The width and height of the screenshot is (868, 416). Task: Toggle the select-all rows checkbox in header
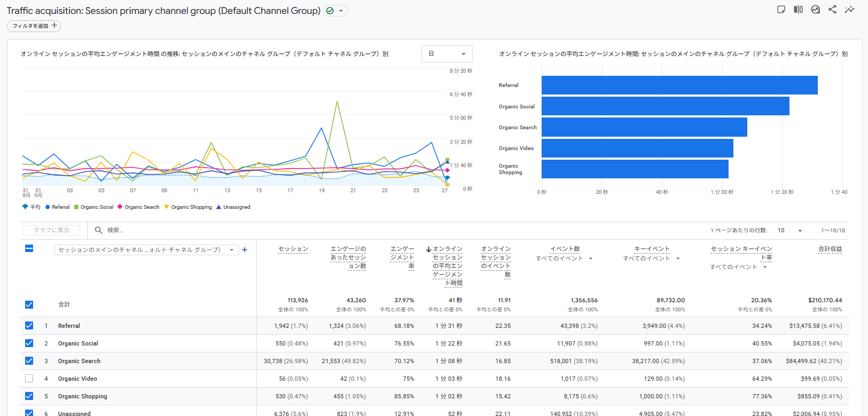click(29, 248)
